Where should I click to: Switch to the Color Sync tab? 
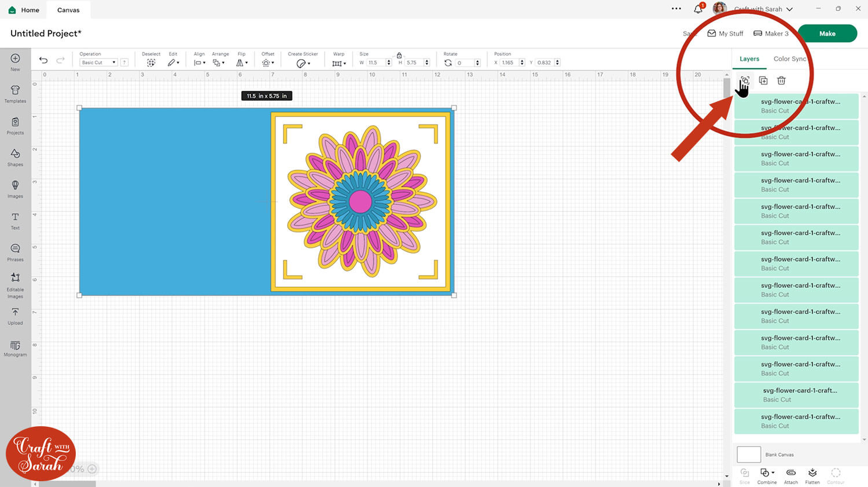(x=789, y=59)
